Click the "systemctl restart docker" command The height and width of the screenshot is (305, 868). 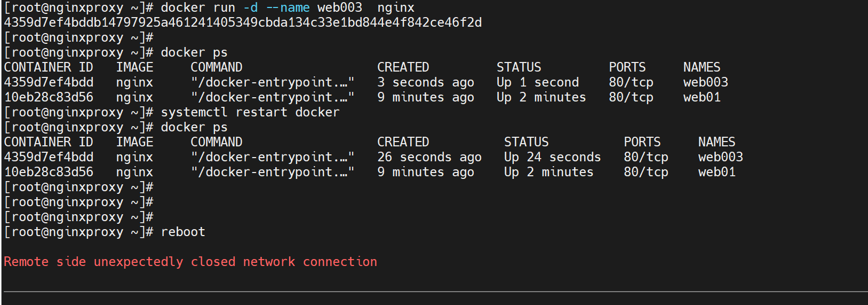coord(250,112)
